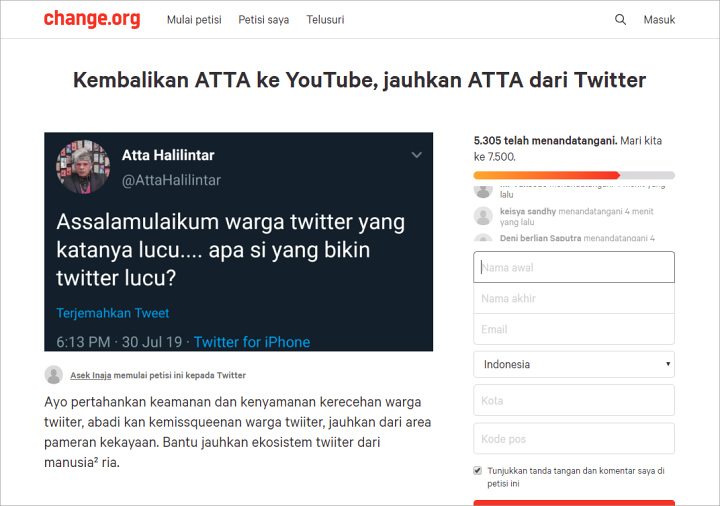Click the signature progress bar
The image size is (720, 506).
pyautogui.click(x=574, y=175)
